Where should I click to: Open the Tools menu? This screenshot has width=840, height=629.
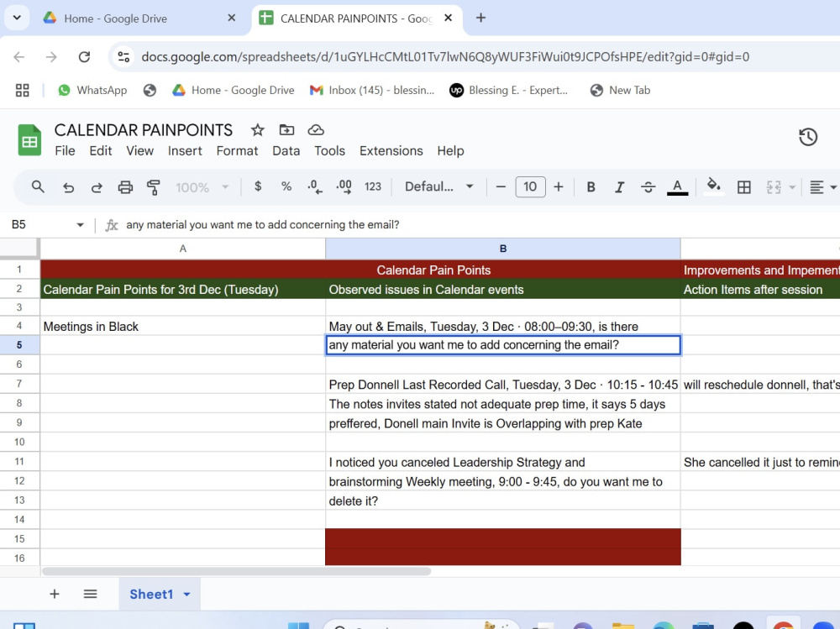point(329,150)
